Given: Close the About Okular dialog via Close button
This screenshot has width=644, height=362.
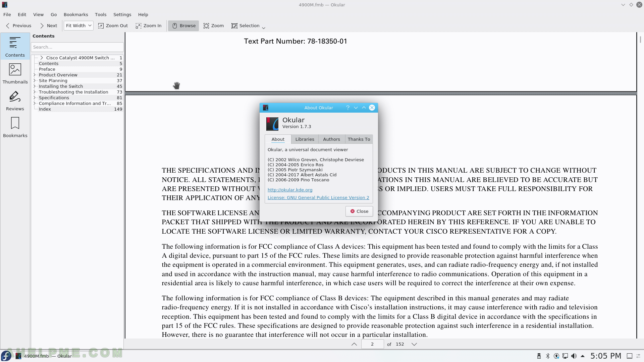Looking at the screenshot, I should (359, 211).
